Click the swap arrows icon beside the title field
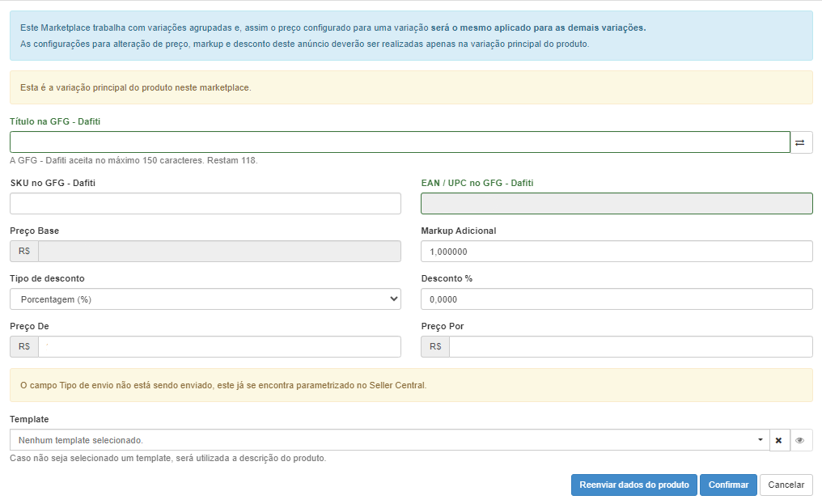Viewport: 822px width, 504px height. pyautogui.click(x=800, y=142)
